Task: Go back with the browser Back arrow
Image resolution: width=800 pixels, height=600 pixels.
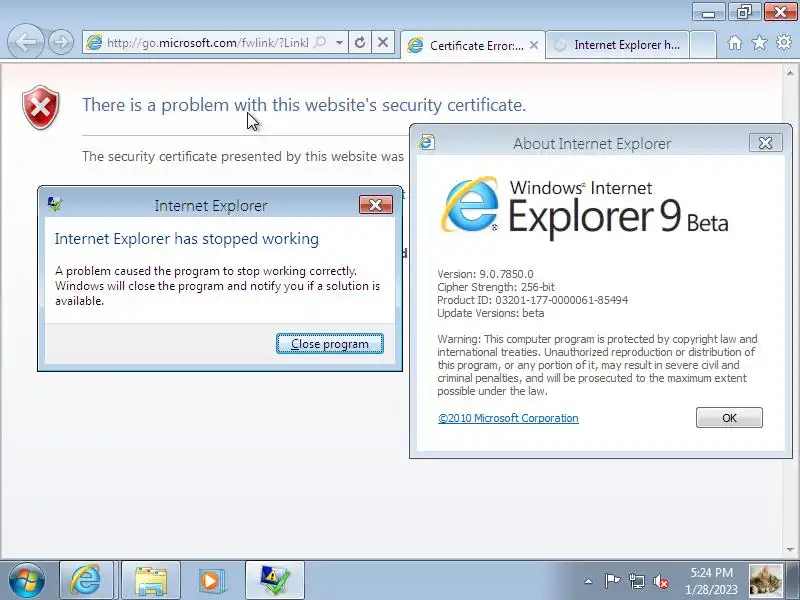Action: (26, 42)
